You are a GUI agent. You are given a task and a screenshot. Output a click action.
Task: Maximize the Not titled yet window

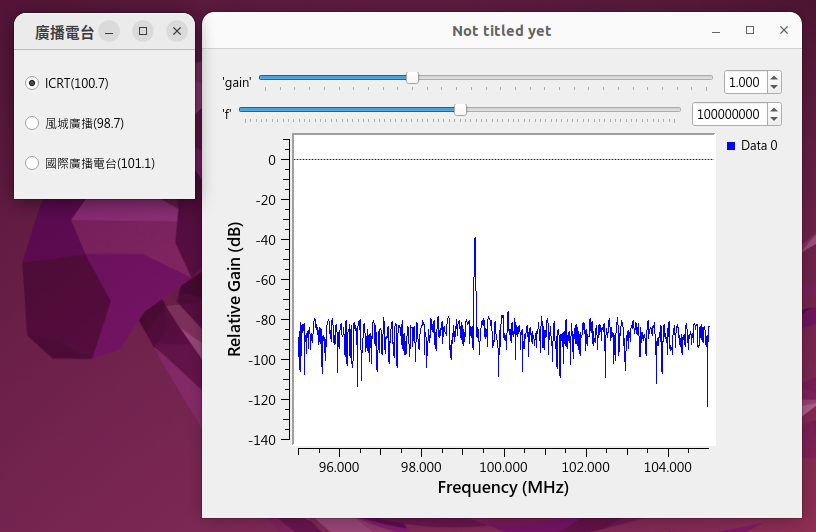point(750,30)
